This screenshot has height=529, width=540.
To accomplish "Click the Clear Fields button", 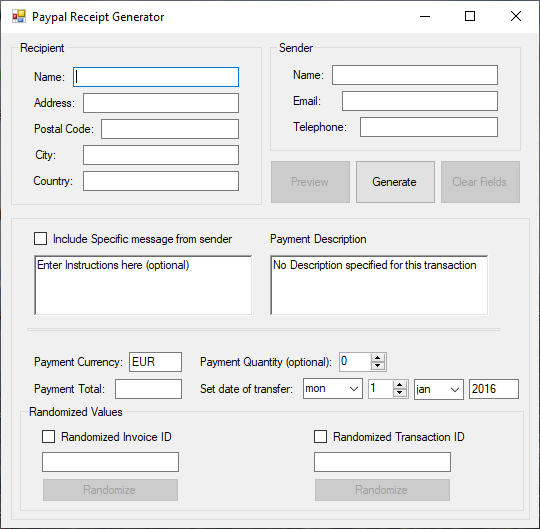I will (x=480, y=182).
